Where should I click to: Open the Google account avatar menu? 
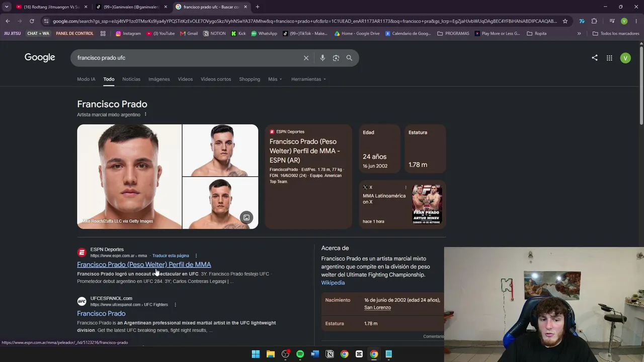tap(625, 58)
